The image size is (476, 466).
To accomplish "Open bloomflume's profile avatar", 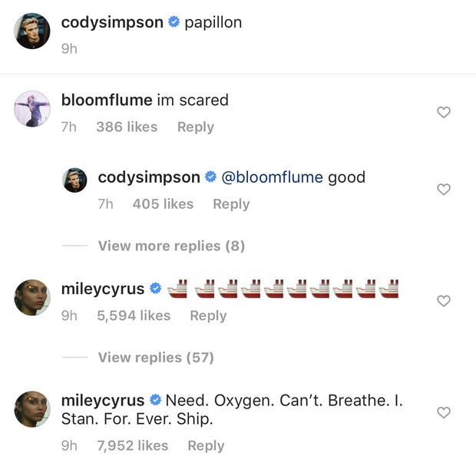I will [32, 109].
